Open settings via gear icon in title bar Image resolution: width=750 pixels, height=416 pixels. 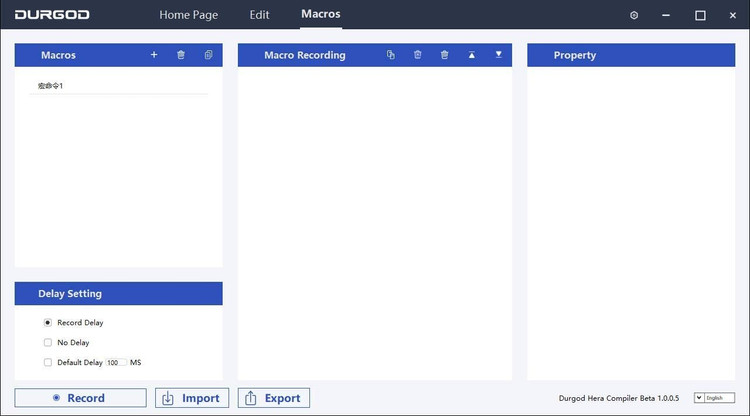(634, 15)
